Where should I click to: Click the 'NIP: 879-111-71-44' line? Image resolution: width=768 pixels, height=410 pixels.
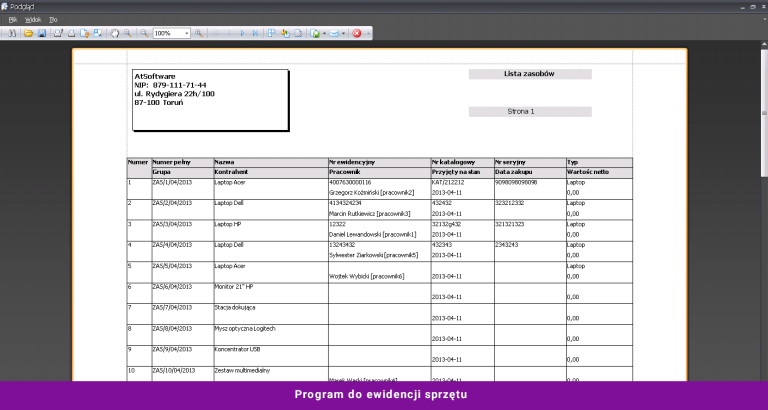(170, 85)
